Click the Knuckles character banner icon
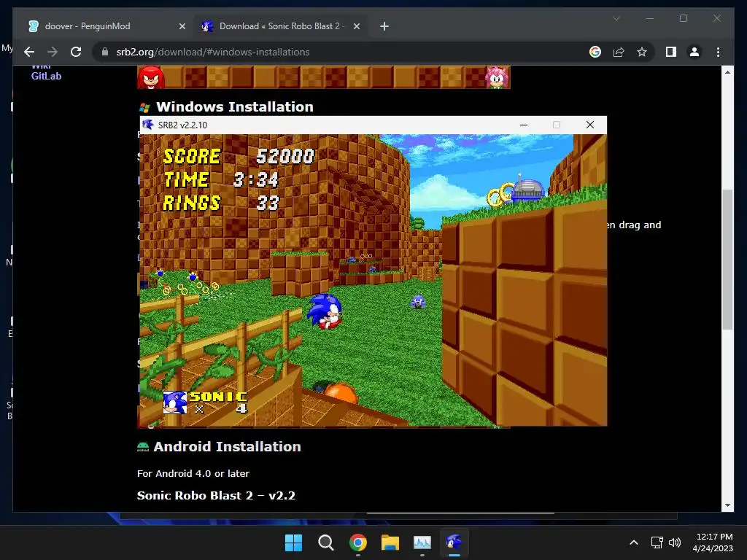Image resolution: width=747 pixels, height=560 pixels. [151, 77]
